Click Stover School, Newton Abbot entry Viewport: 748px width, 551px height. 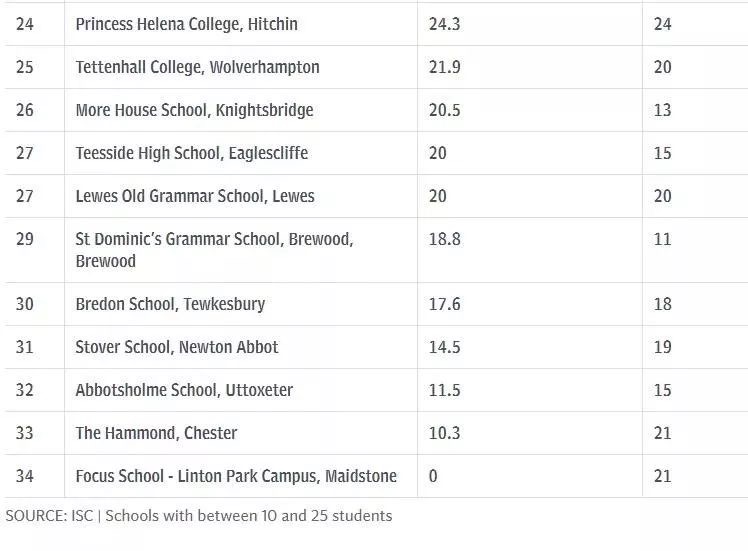(x=177, y=347)
